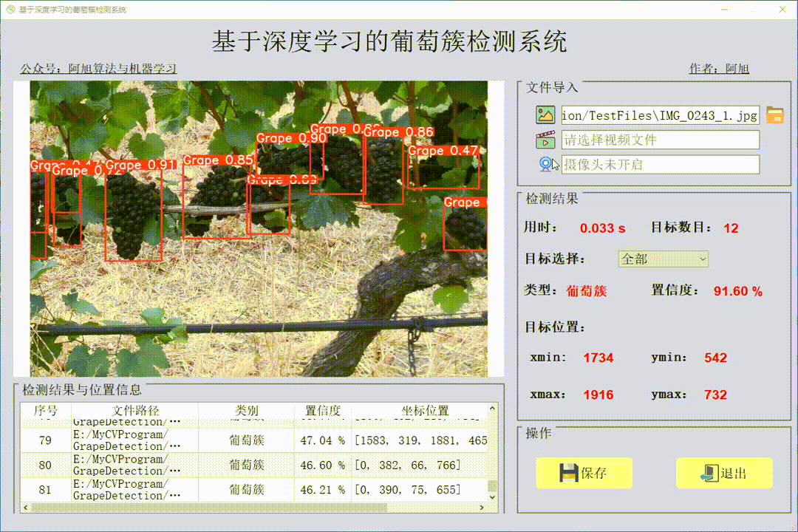Click the xmax value 1916
Screen dimensions: 798x532
(x=598, y=395)
